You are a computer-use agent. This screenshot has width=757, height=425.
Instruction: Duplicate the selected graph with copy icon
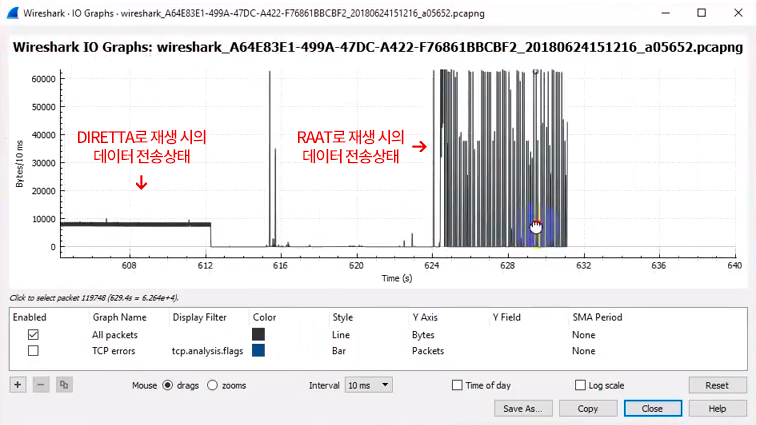coord(64,385)
